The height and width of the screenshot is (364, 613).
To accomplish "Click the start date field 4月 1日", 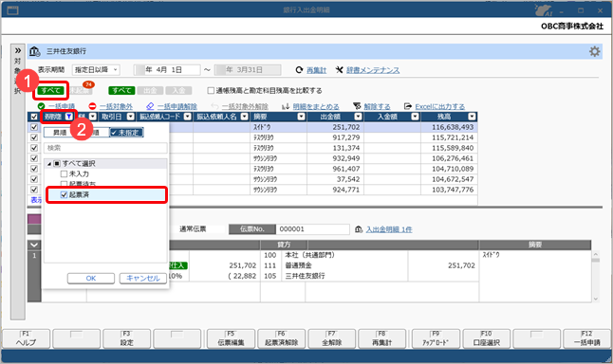I will pos(167,70).
